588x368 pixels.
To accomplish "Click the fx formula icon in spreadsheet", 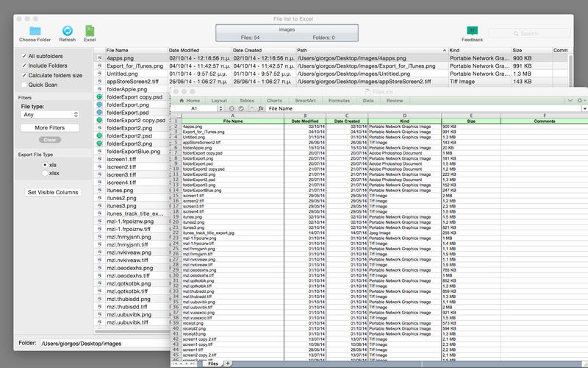I will coord(260,108).
